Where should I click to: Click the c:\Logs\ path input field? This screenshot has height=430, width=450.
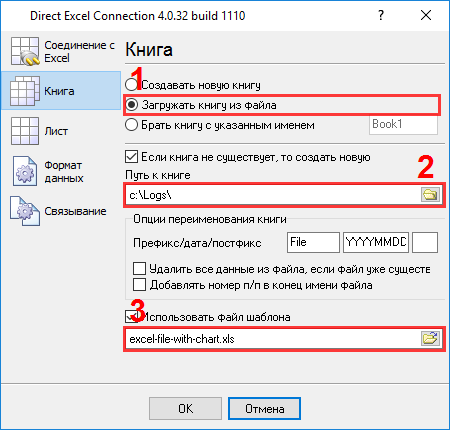click(273, 195)
